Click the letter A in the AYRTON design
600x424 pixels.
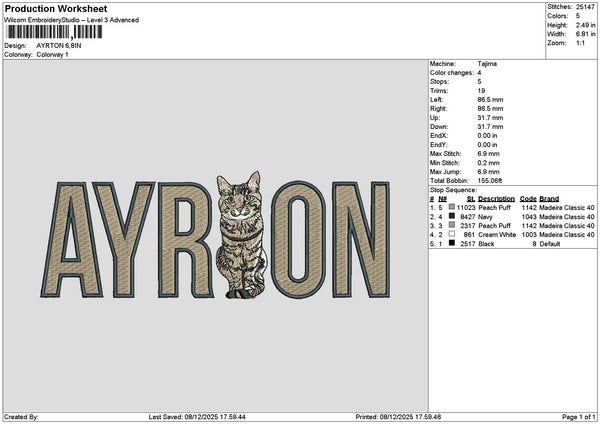tap(72, 240)
